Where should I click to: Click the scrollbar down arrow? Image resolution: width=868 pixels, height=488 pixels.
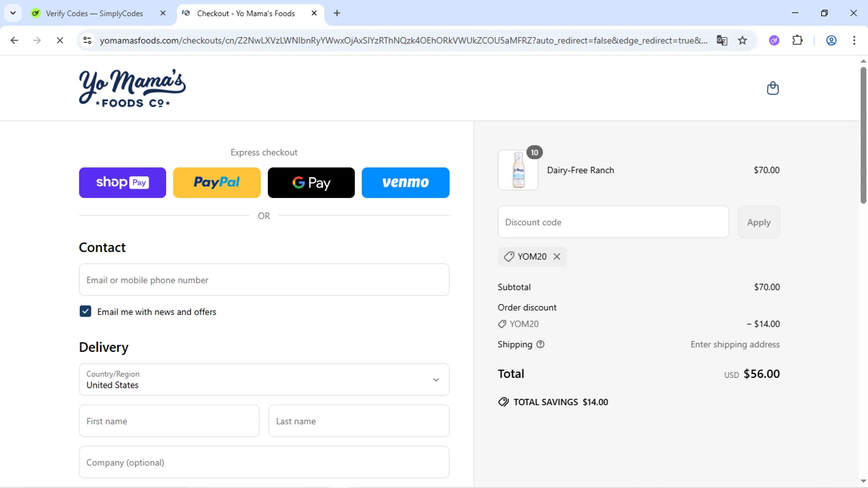[863, 482]
